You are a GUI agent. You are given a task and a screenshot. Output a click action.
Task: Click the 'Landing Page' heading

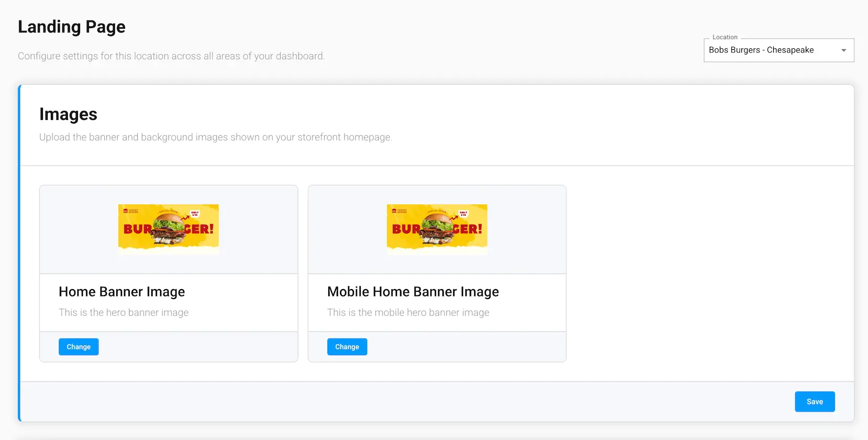tap(72, 27)
